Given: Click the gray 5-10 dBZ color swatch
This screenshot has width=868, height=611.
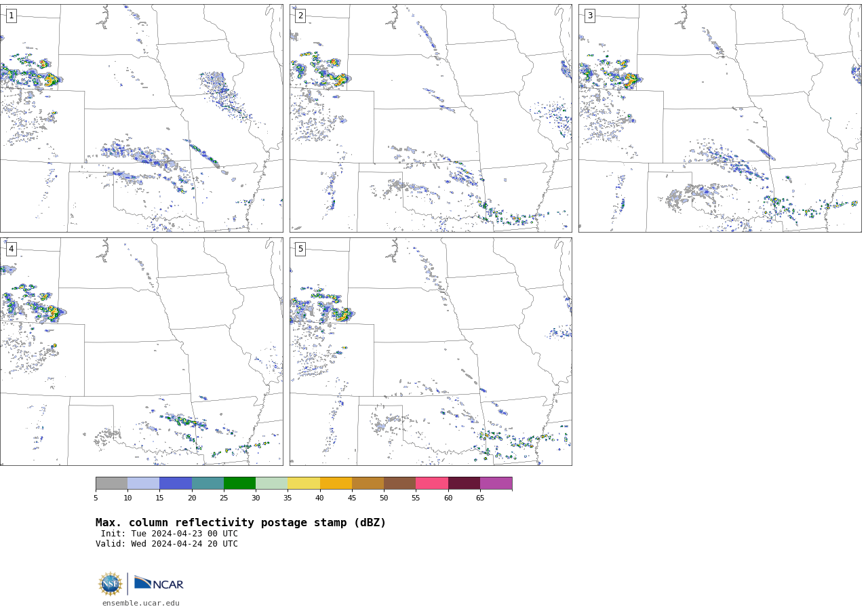Looking at the screenshot, I should (111, 483).
